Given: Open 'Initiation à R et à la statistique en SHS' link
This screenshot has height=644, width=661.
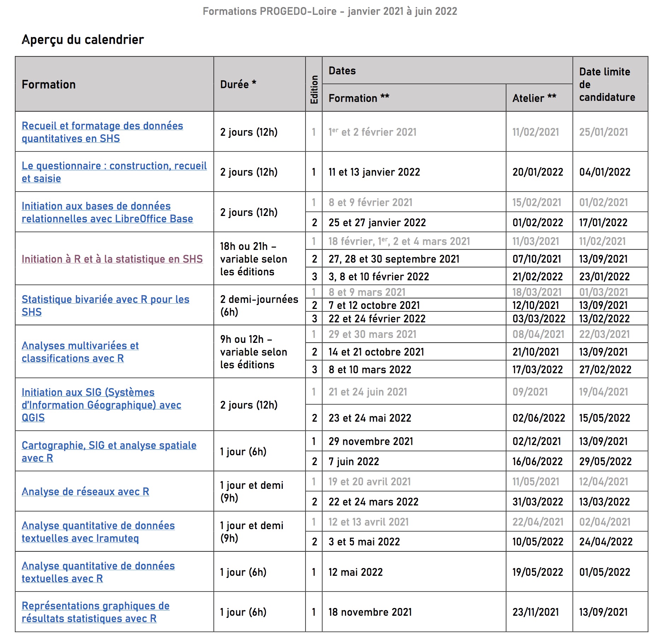Looking at the screenshot, I should [112, 259].
